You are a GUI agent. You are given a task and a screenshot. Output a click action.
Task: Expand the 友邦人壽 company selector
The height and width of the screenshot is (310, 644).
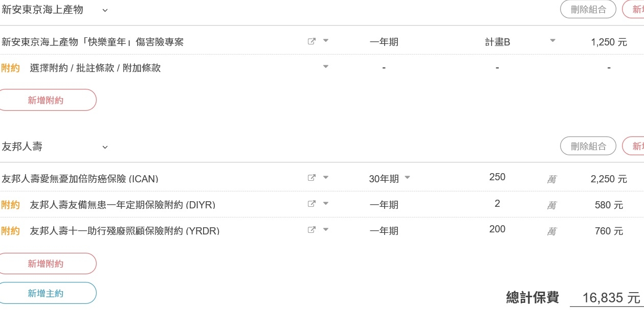coord(55,147)
